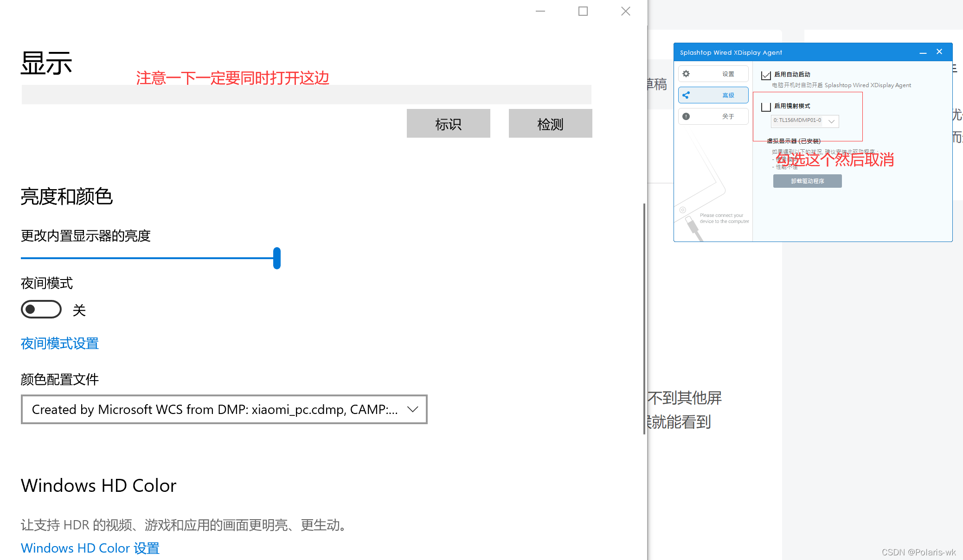
Task: Close the Splashtop Wired XDisplay Agent window
Action: (x=939, y=52)
